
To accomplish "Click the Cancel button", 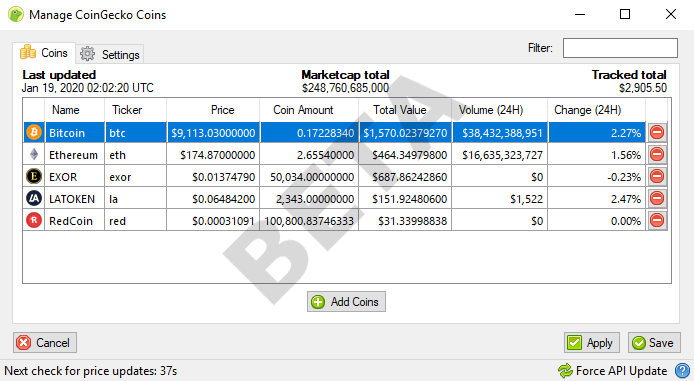I will [45, 343].
